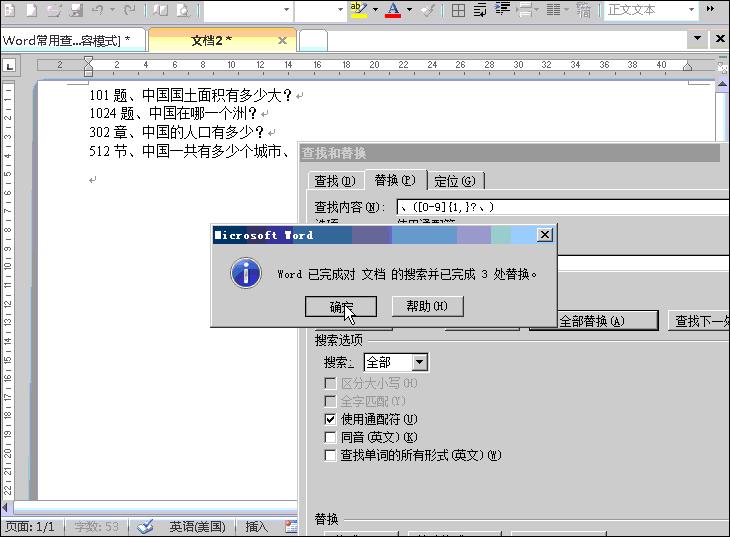The image size is (730, 537).
Task: Click the 帮助(H) button
Action: 427,306
